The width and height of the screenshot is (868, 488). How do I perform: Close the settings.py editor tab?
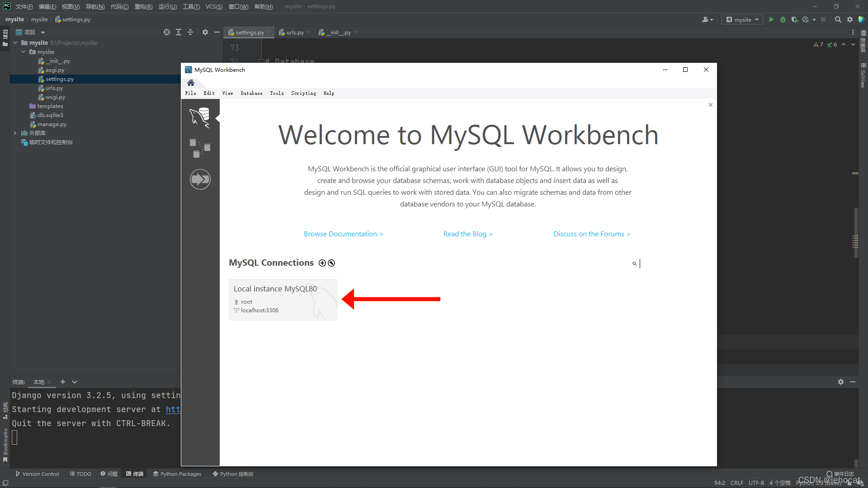[269, 32]
